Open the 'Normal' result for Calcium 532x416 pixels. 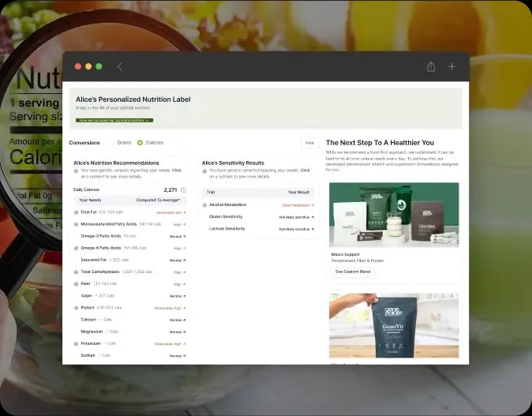tap(178, 320)
